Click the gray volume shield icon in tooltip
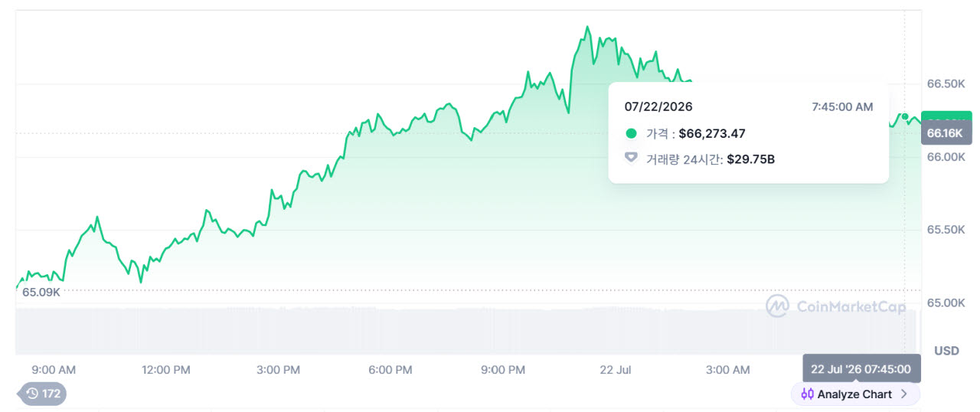 tap(631, 158)
